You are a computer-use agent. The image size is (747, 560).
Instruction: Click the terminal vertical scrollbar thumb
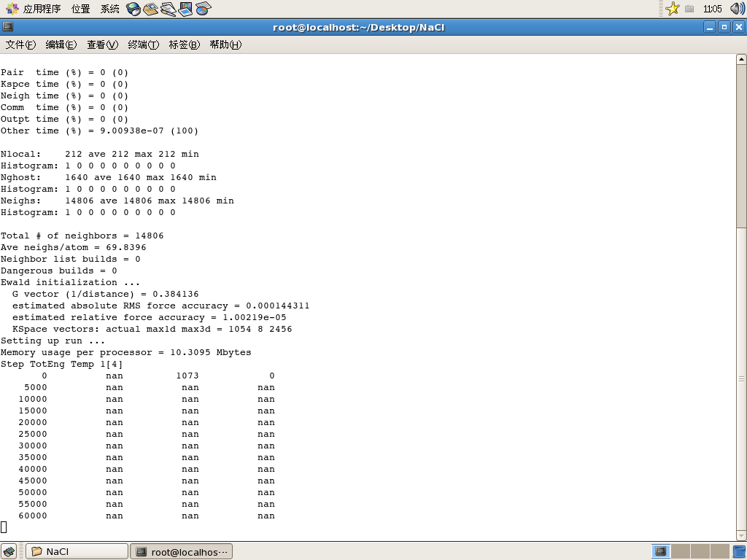(x=741, y=378)
